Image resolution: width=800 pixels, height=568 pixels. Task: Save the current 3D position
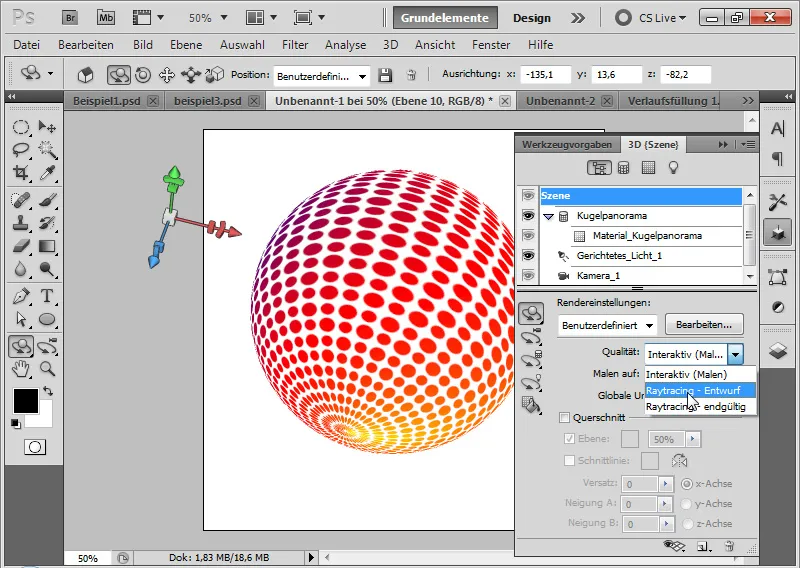pyautogui.click(x=385, y=76)
